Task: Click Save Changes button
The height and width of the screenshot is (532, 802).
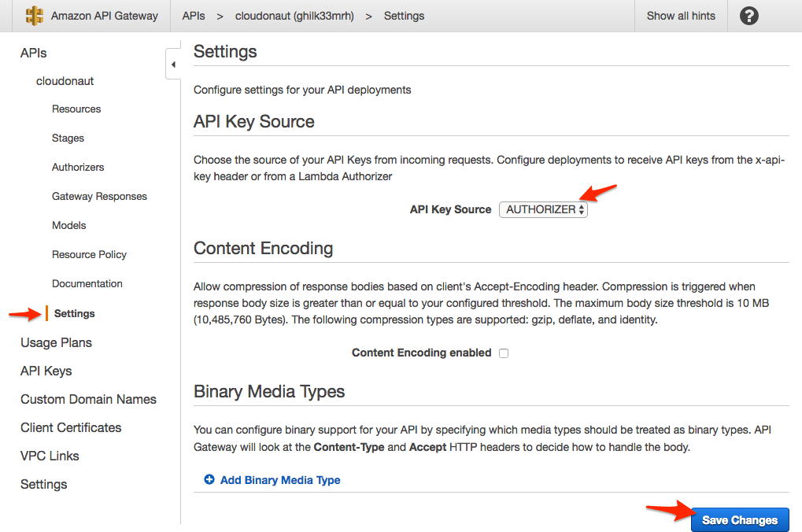Action: 739,519
